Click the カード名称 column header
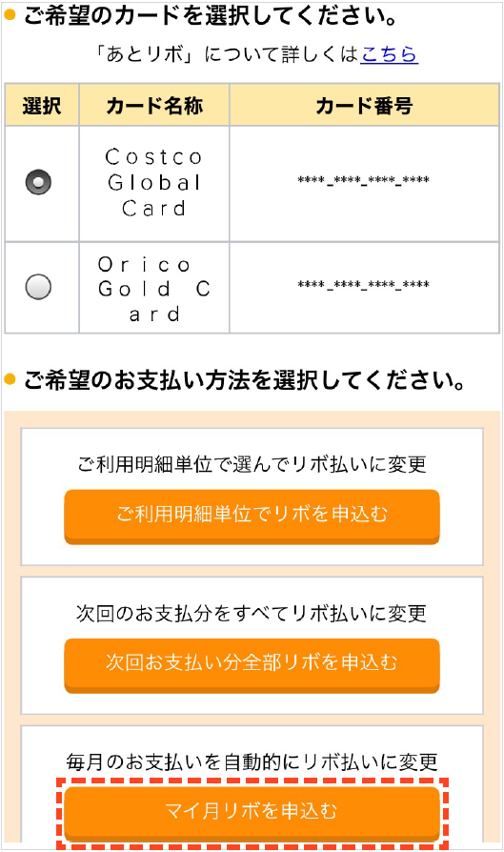 pyautogui.click(x=154, y=105)
